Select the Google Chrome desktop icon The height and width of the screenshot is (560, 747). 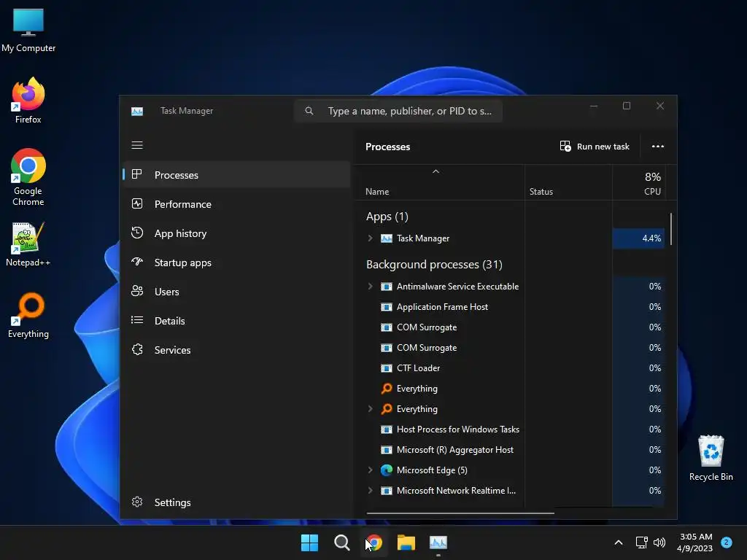[x=28, y=177]
